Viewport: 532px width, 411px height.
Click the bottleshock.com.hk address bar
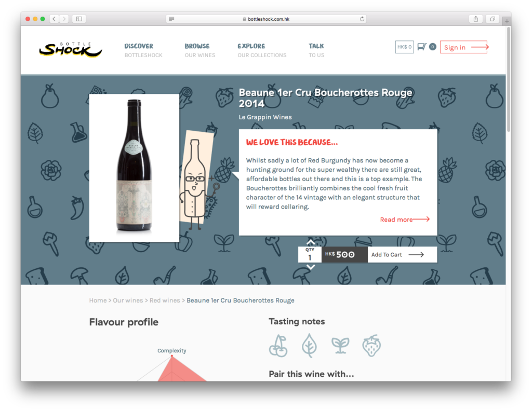(266, 19)
